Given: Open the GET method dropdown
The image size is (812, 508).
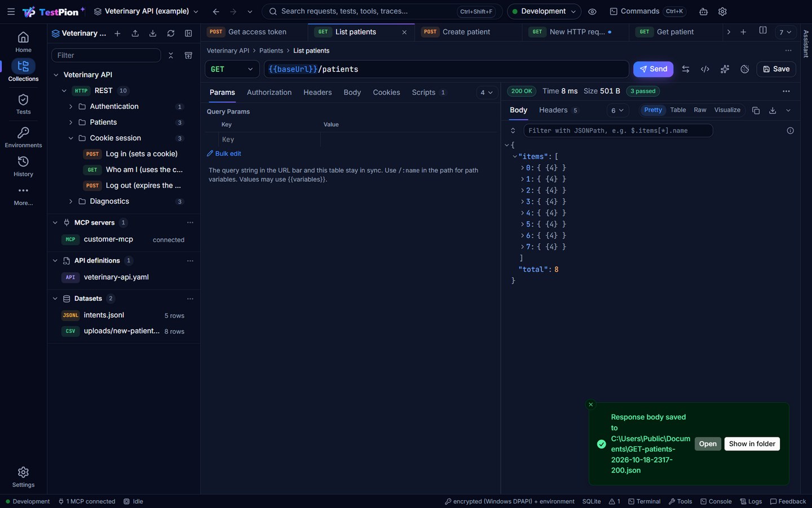Looking at the screenshot, I should point(232,69).
